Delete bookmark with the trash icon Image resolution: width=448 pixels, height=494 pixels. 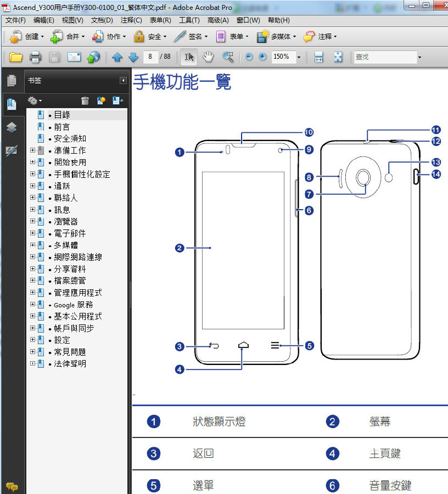coord(85,100)
